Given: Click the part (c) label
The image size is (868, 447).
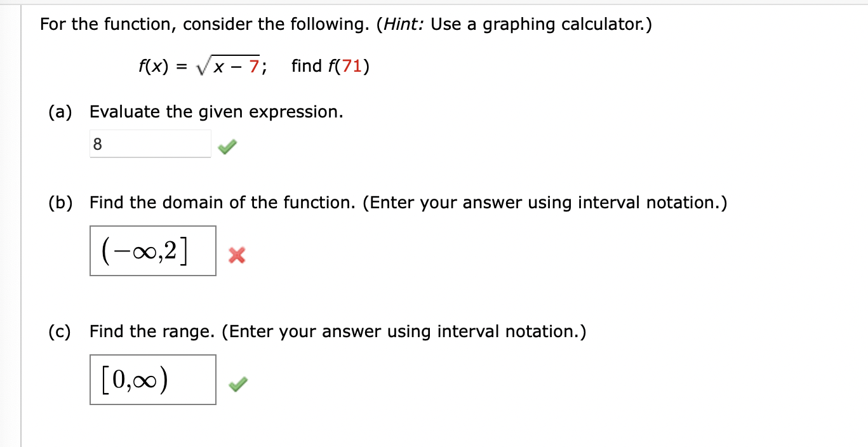Looking at the screenshot, I should (59, 331).
